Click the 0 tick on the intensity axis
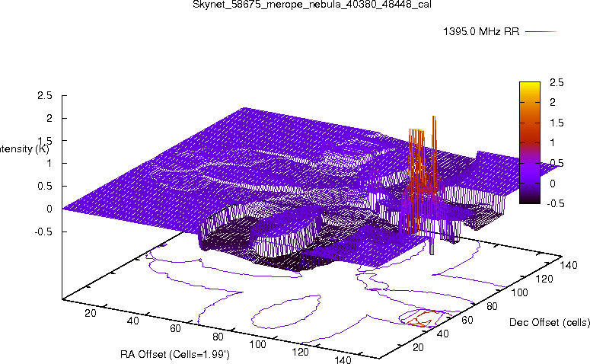590x364 pixels. pos(49,209)
